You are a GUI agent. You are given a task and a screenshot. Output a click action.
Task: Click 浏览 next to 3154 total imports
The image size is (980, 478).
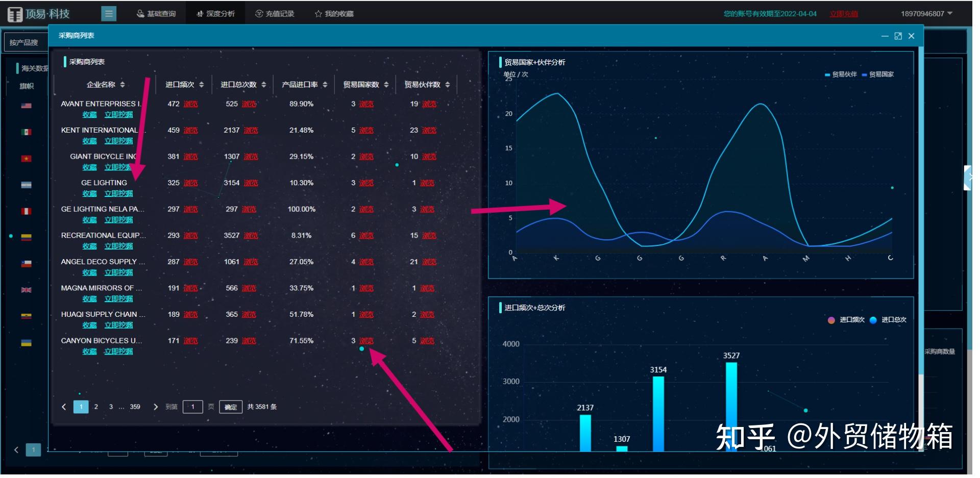(x=251, y=183)
